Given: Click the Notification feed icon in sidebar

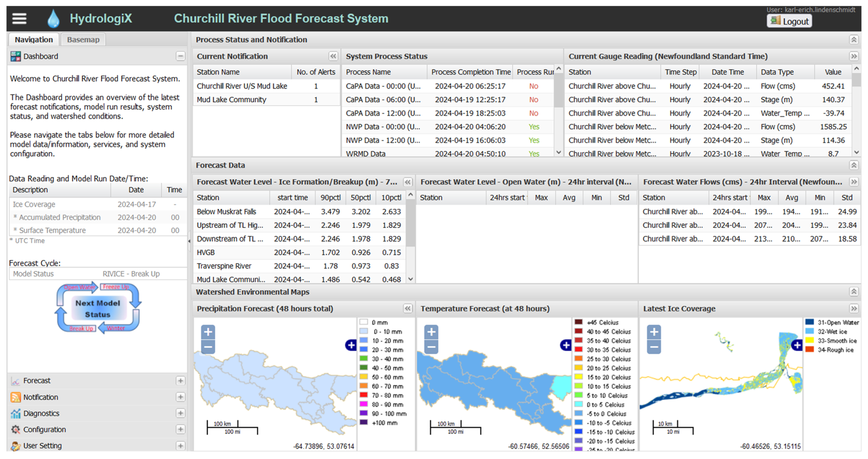Looking at the screenshot, I should pyautogui.click(x=15, y=397).
